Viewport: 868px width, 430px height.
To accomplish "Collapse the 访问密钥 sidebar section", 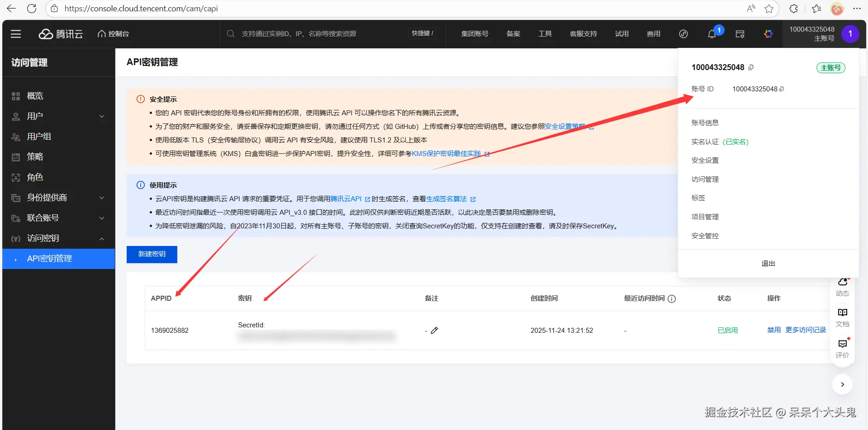I will point(59,238).
